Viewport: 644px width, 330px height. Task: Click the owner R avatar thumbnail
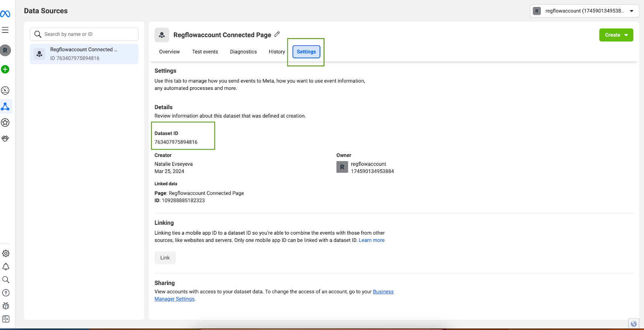(342, 167)
